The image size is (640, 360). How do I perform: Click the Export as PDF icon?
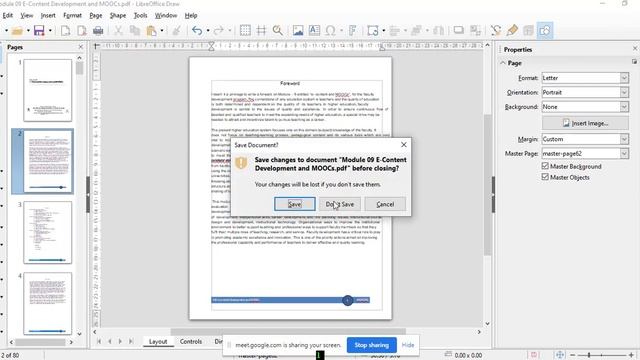(x=82, y=31)
